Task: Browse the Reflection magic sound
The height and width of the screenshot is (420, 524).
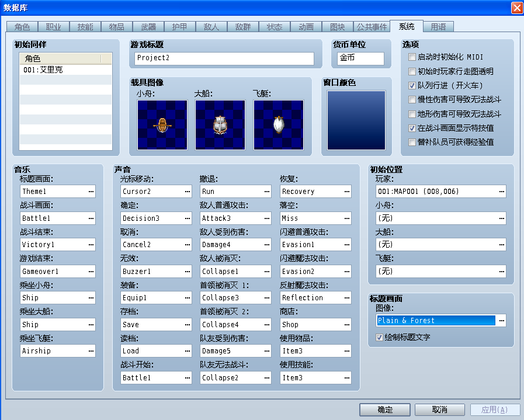Action: tap(347, 298)
